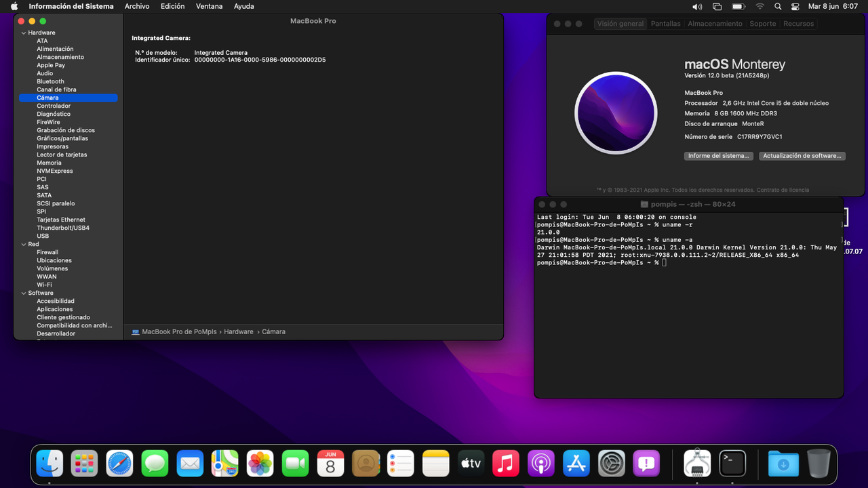Screen dimensions: 868x488
Task: Select Bluetooth in the sidebar
Action: tap(50, 81)
